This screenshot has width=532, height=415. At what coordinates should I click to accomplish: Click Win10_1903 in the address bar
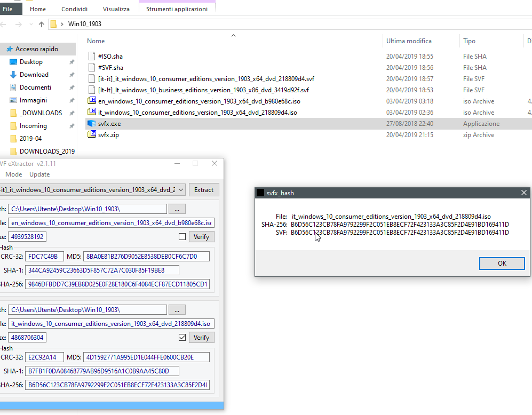click(84, 24)
